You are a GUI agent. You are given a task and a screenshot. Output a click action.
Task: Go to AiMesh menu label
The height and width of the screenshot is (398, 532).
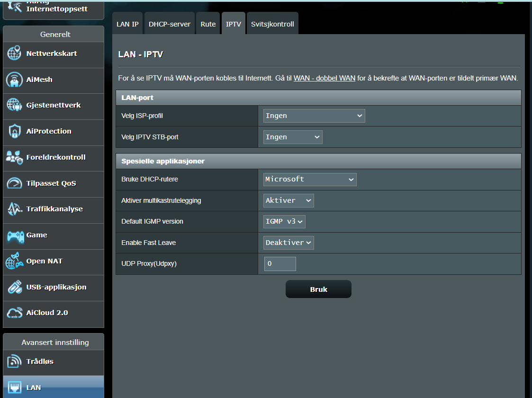click(39, 80)
